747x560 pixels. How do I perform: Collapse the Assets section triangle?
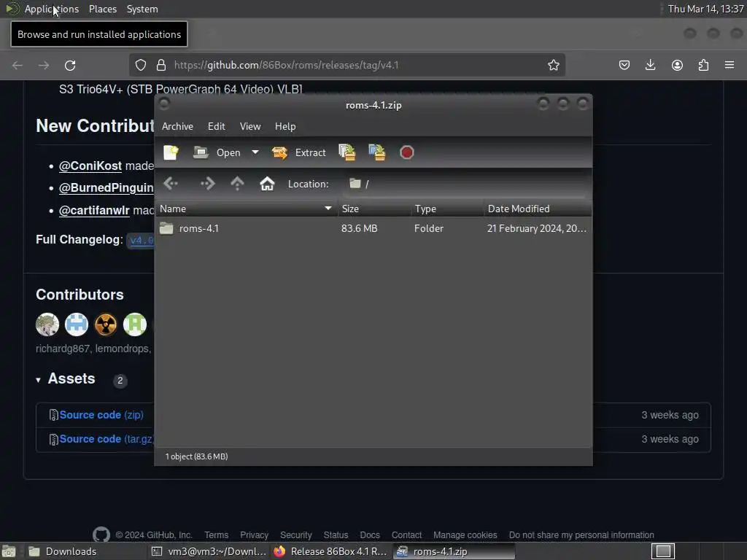[38, 379]
